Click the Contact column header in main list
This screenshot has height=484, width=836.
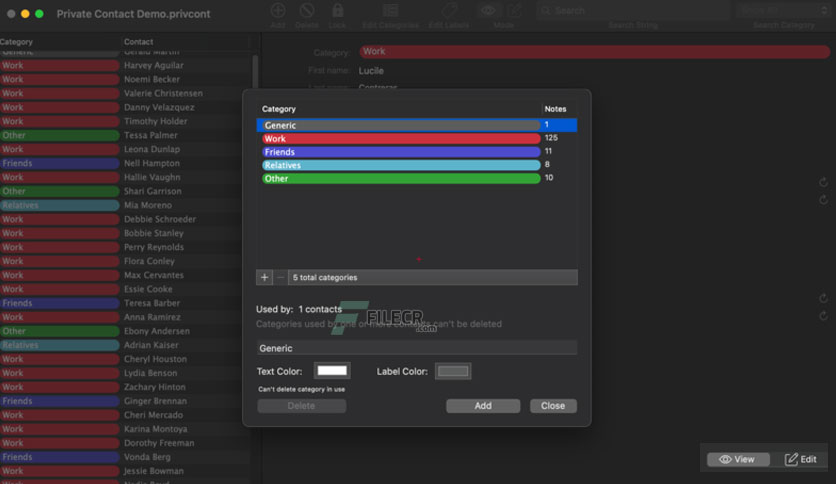tap(138, 42)
